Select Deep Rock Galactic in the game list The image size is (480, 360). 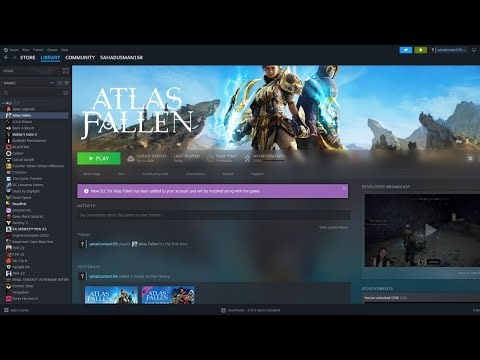(x=28, y=216)
